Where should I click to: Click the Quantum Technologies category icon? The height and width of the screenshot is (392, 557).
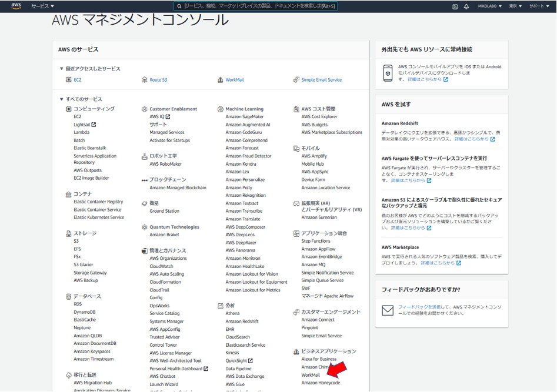(x=145, y=227)
